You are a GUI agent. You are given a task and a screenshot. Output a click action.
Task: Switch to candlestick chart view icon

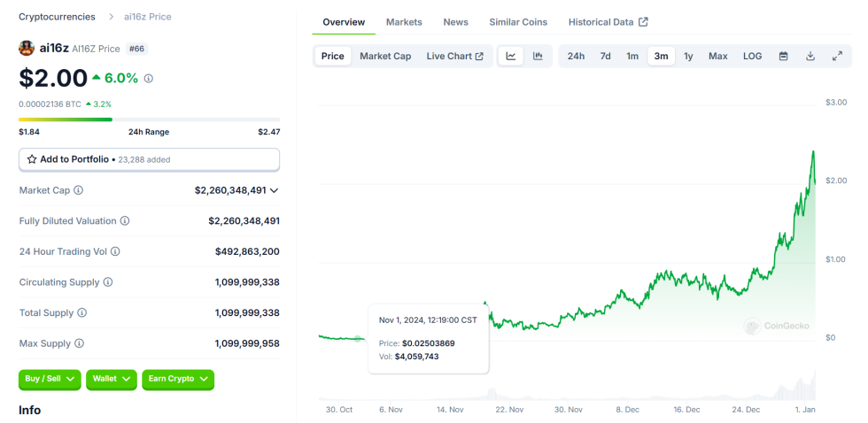[x=539, y=56]
